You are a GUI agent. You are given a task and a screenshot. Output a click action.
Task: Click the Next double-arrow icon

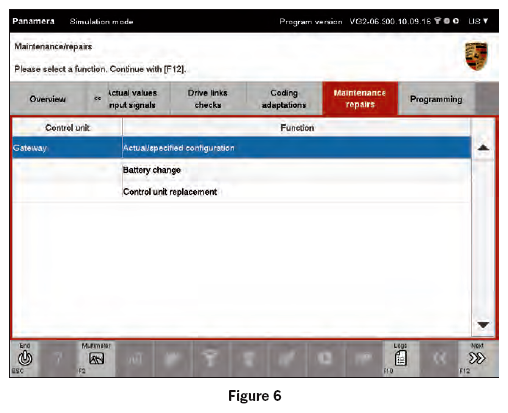(x=477, y=359)
